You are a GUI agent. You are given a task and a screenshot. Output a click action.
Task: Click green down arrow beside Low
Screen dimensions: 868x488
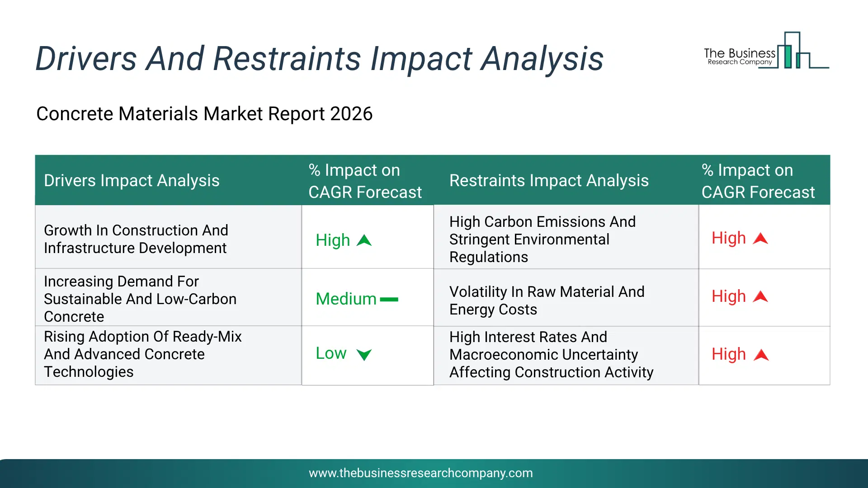pos(364,355)
